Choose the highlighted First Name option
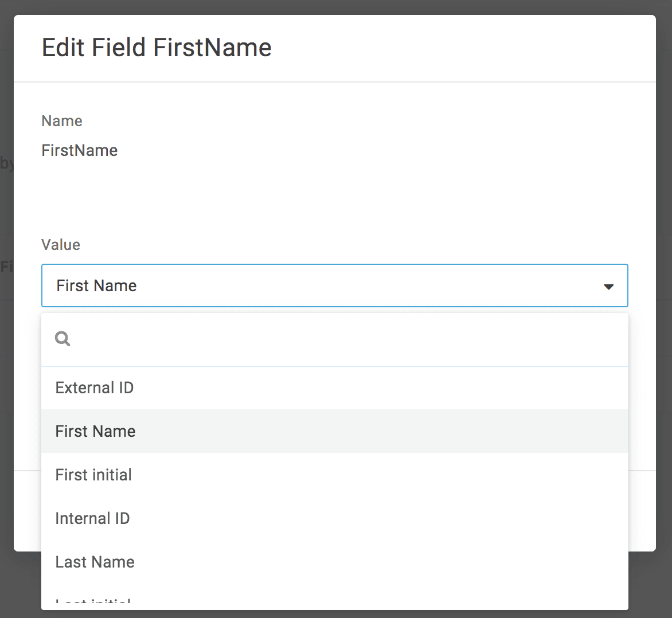The width and height of the screenshot is (672, 618). click(96, 432)
